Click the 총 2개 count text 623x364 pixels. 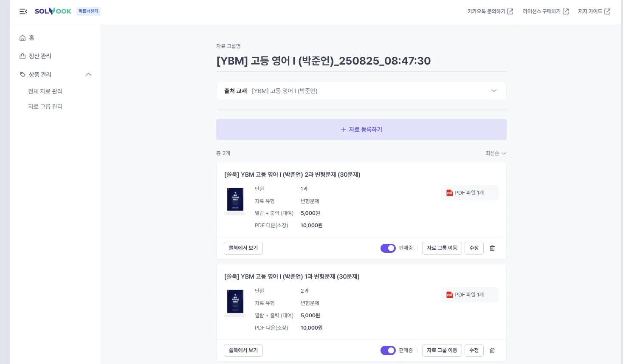223,153
